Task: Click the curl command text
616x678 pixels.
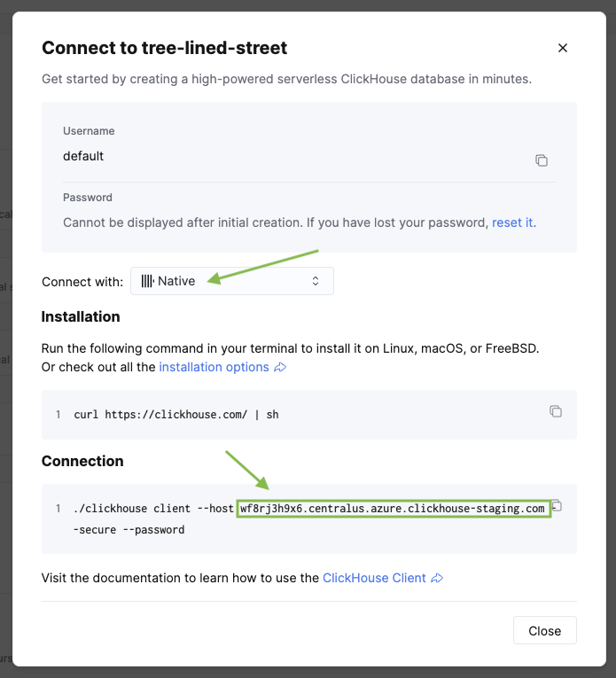Action: click(x=176, y=415)
